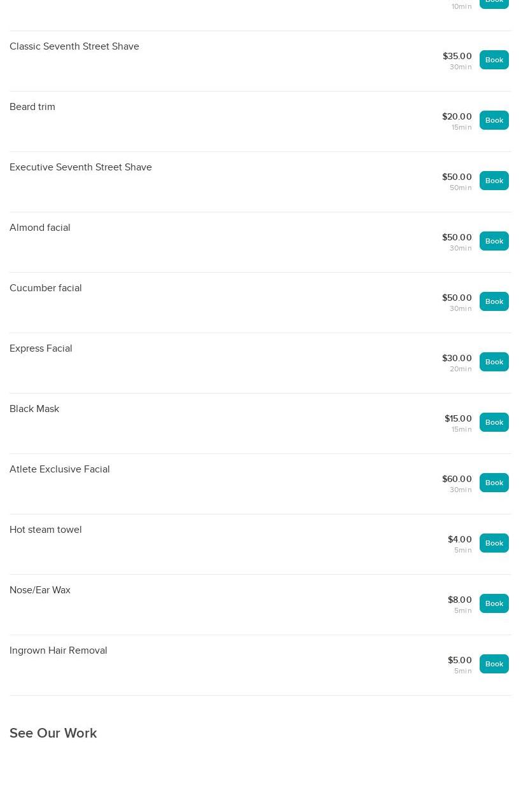Book the Atlete Exclusive Facial

click(x=494, y=483)
